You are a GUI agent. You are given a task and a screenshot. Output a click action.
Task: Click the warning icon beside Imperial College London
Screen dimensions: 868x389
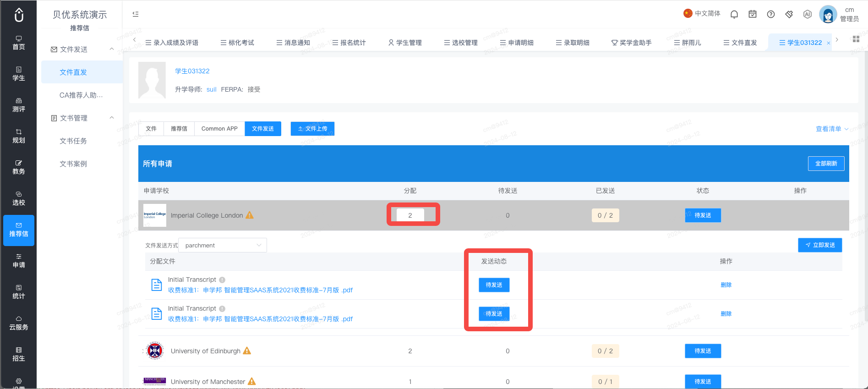(250, 215)
